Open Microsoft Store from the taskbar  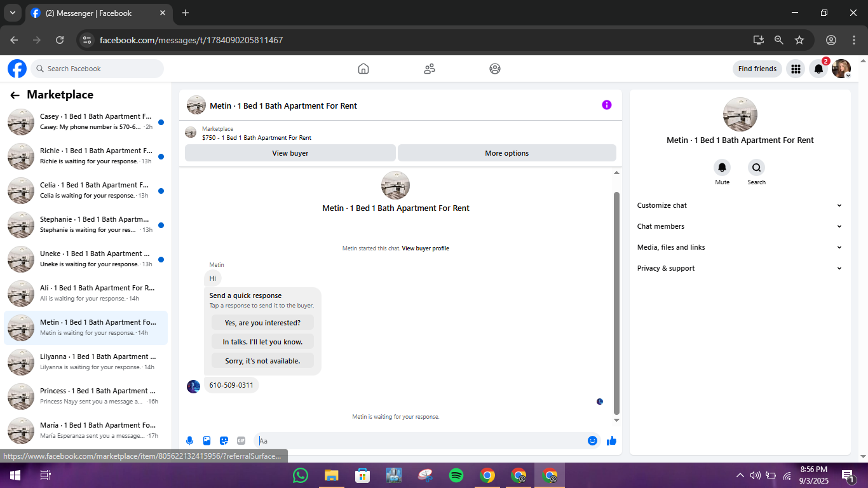point(362,475)
